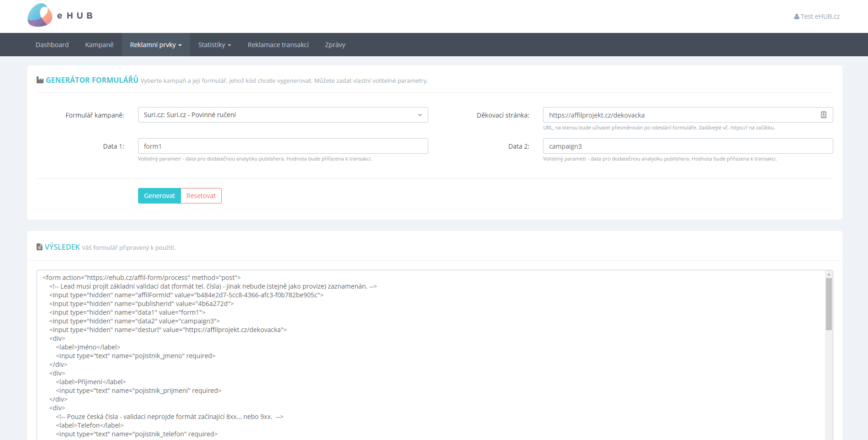Click the pojistnik_telefon input code line
The height and width of the screenshot is (440, 868).
click(x=137, y=434)
